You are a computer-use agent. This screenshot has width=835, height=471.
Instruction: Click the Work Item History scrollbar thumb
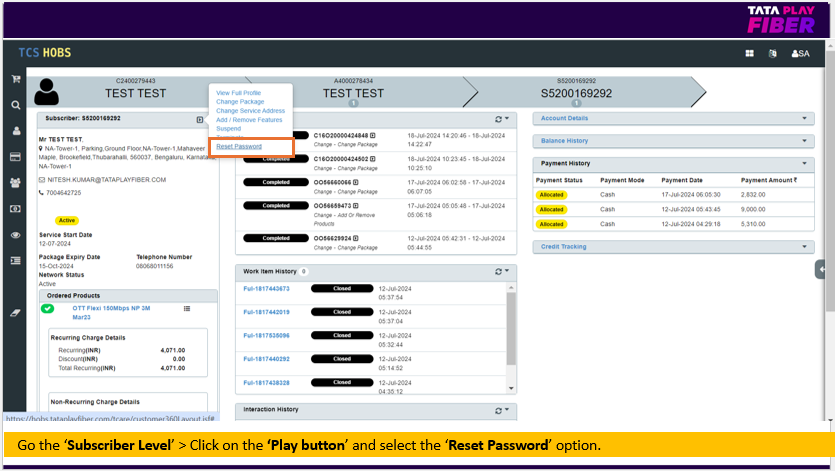511,328
